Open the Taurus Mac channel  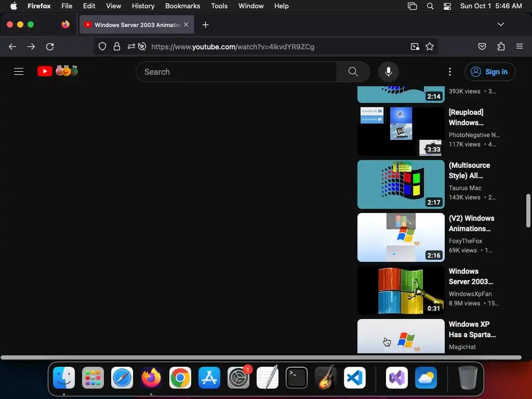pos(465,188)
